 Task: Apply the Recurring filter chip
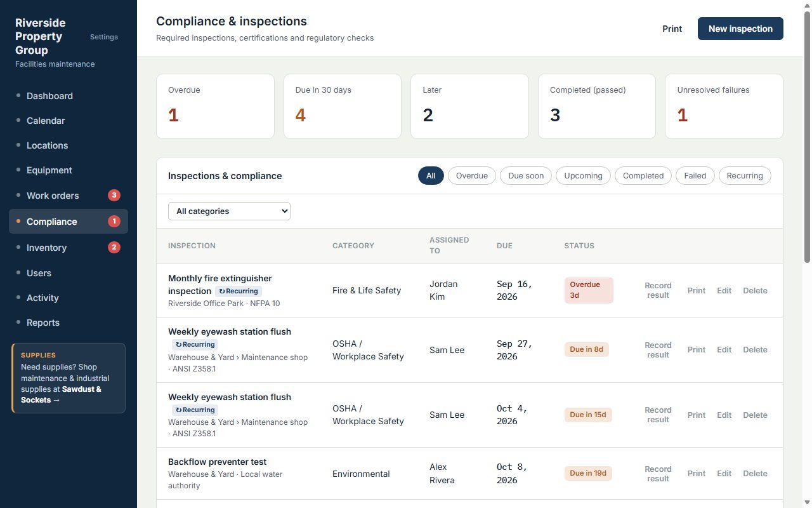tap(745, 176)
